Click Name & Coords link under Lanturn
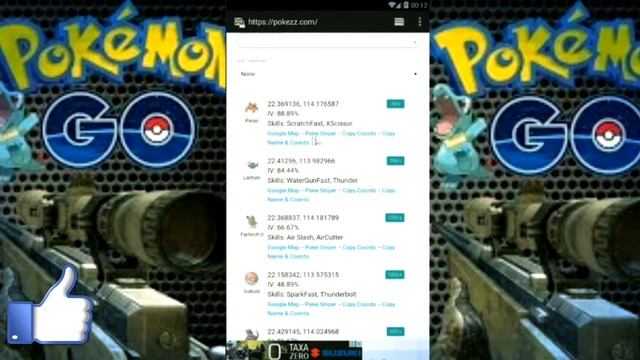The image size is (640, 360). tap(288, 199)
